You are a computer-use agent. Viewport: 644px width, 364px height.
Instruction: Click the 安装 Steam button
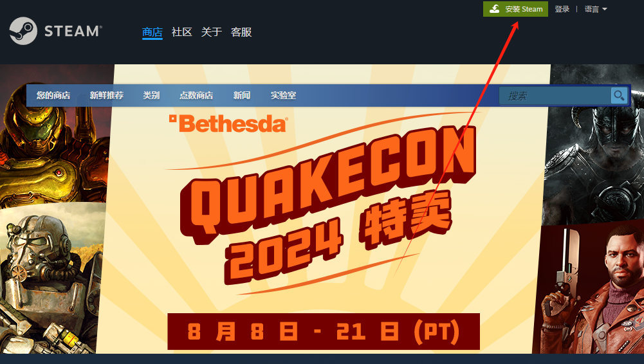coord(515,9)
